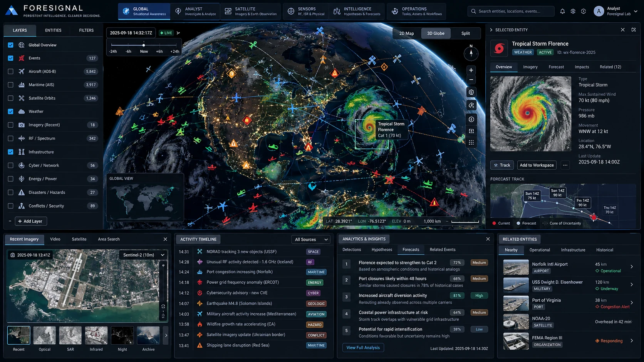
Task: Click the Add Layer button
Action: pyautogui.click(x=31, y=221)
